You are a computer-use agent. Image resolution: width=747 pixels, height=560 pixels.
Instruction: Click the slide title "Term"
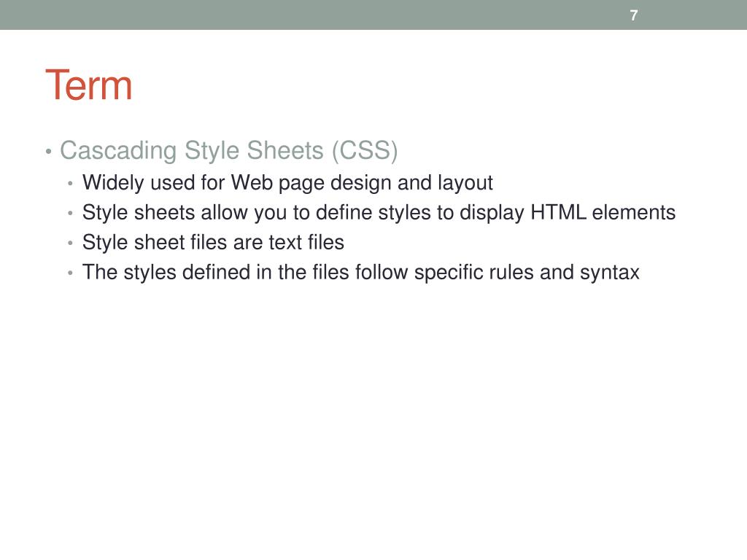pos(88,85)
